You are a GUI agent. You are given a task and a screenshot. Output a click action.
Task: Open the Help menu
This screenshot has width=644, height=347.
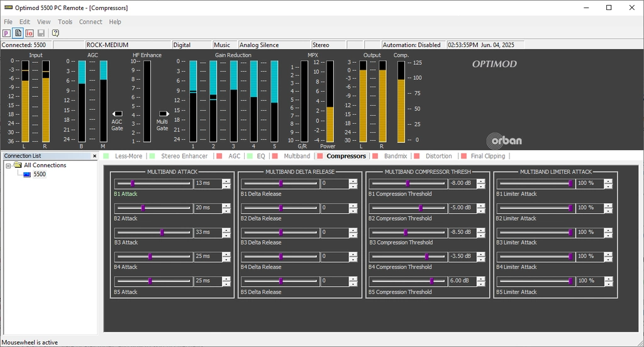[x=115, y=22]
